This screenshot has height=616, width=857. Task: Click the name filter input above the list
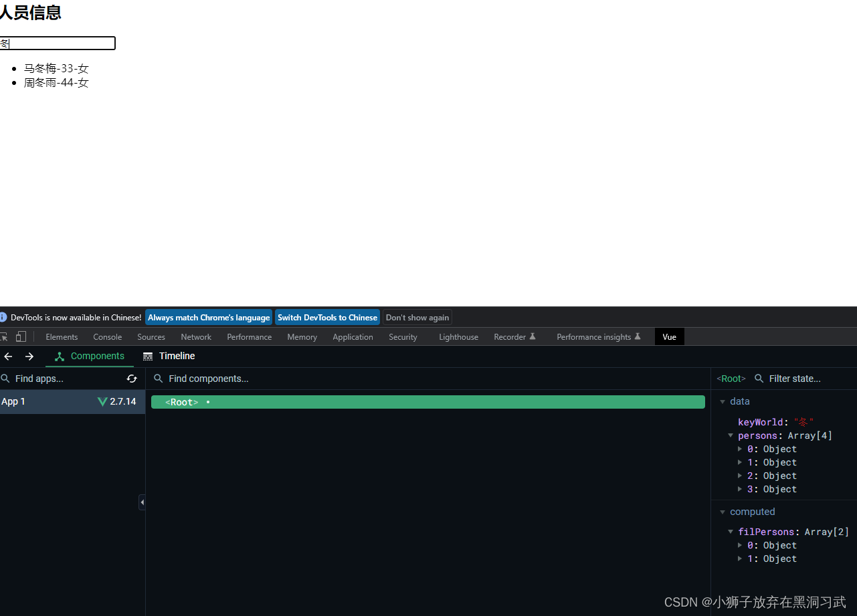[x=57, y=43]
